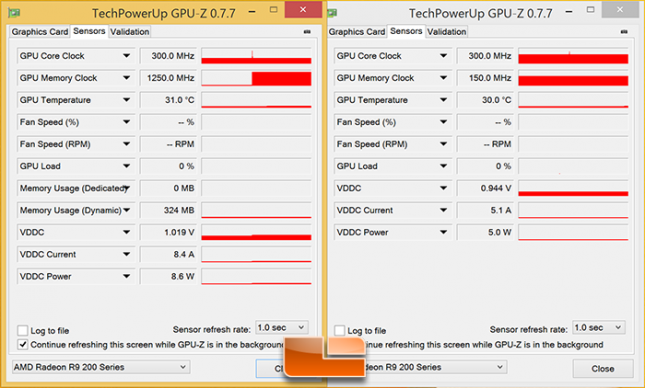This screenshot has height=388, width=645.
Task: Click GPU Core Clock graph in right window
Action: click(573, 56)
